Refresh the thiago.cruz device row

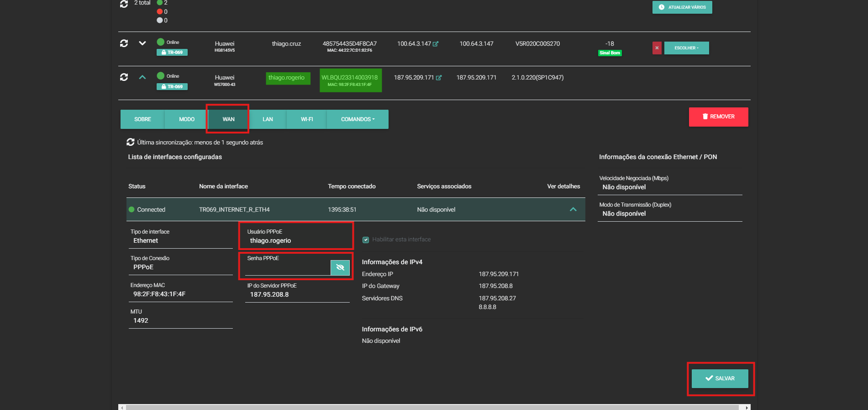click(124, 43)
